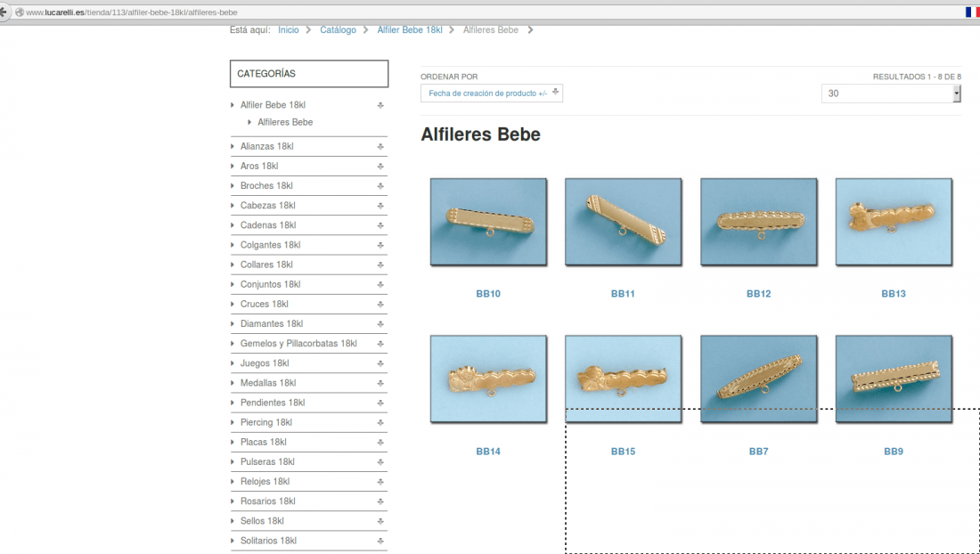Click the site globe icon in address bar
Screen dimensions: 980x554
coord(20,12)
